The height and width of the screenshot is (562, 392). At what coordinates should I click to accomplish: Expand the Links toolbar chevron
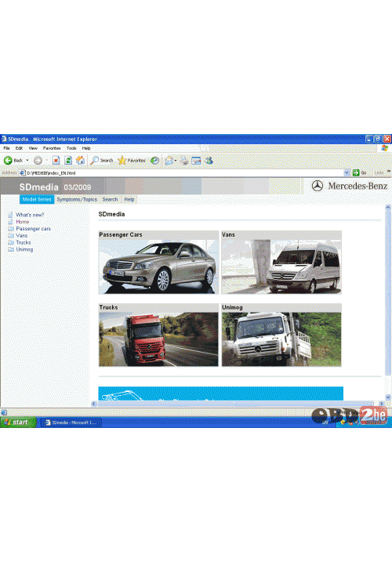[389, 172]
